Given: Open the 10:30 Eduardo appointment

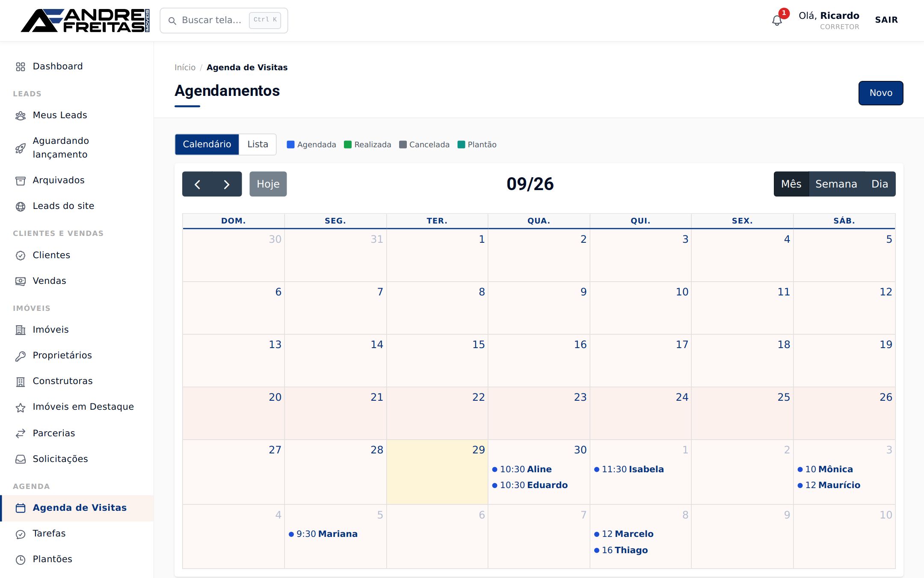Looking at the screenshot, I should 539,485.
